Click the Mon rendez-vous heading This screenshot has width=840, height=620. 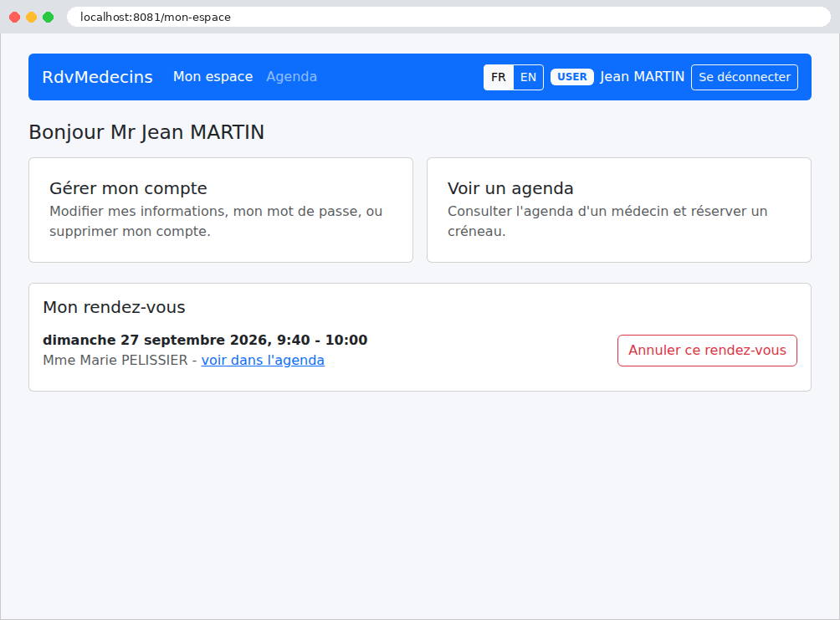(x=114, y=307)
